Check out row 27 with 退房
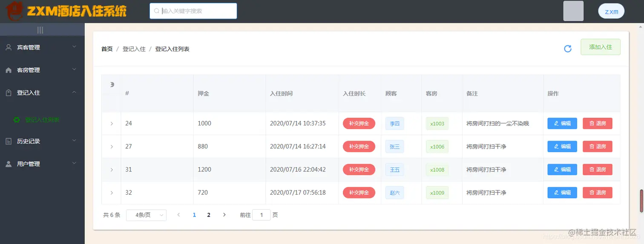The height and width of the screenshot is (244, 644). (598, 146)
